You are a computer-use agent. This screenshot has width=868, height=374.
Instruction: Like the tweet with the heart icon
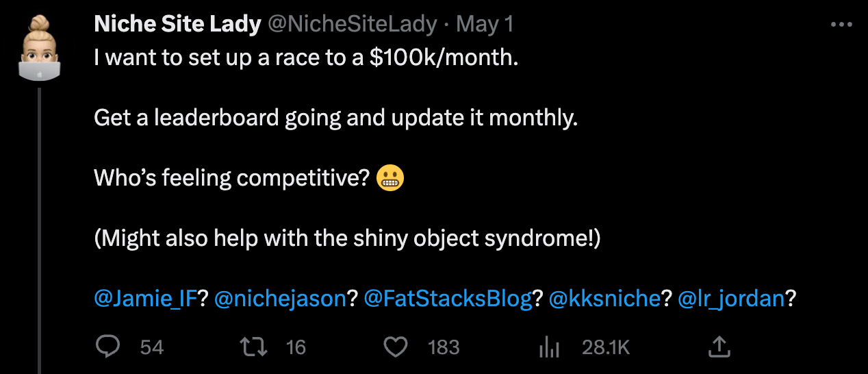[x=395, y=347]
